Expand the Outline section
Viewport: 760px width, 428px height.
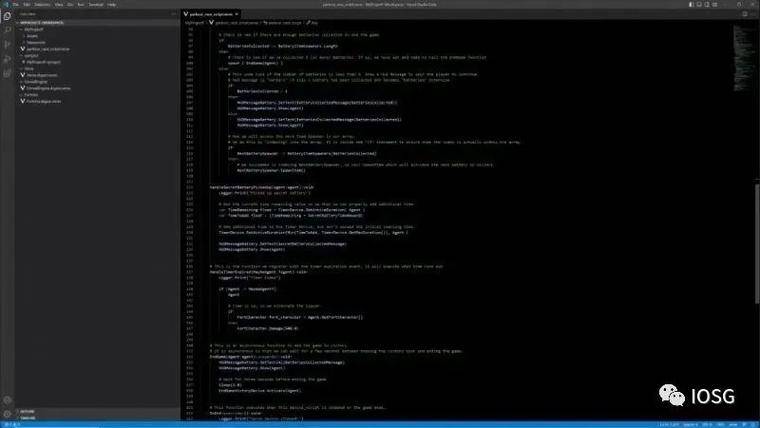97,412
